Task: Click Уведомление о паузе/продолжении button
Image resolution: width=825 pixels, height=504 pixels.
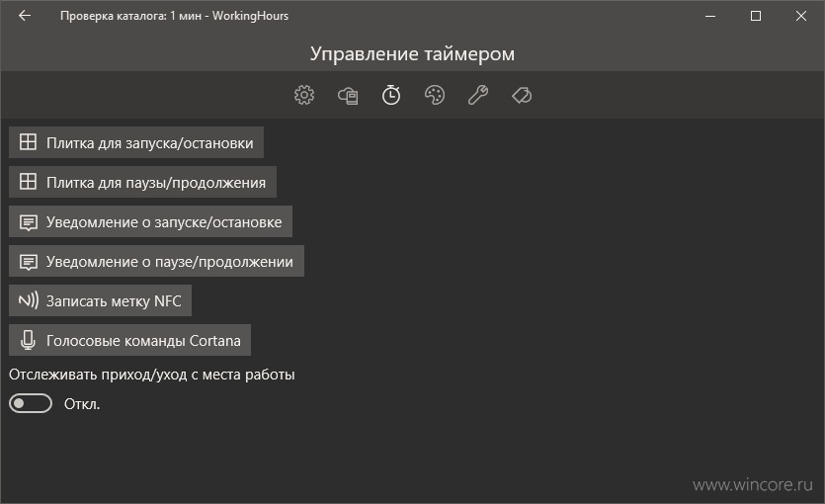Action: tap(156, 261)
